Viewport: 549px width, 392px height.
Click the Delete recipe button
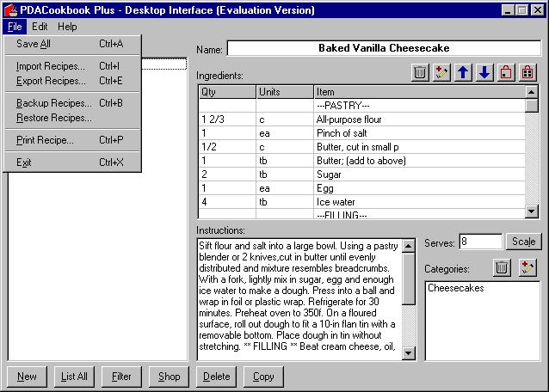216,377
